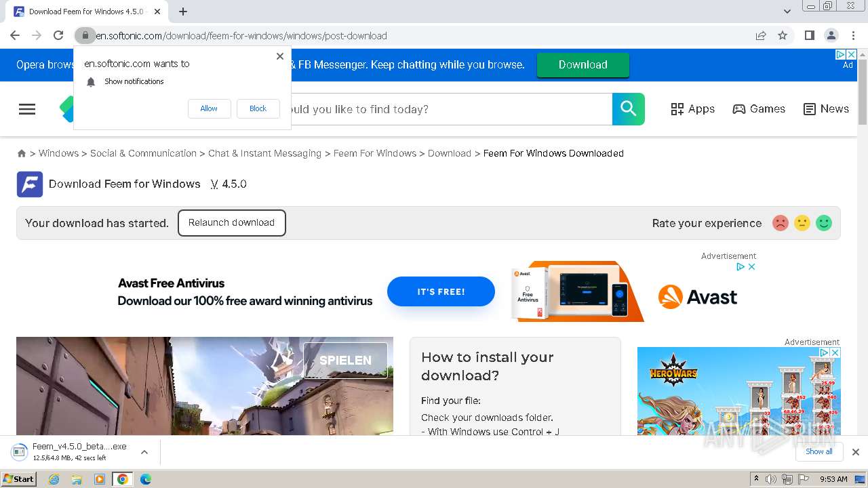The width and height of the screenshot is (868, 488).
Task: Open the Windows Start menu
Action: 19,479
